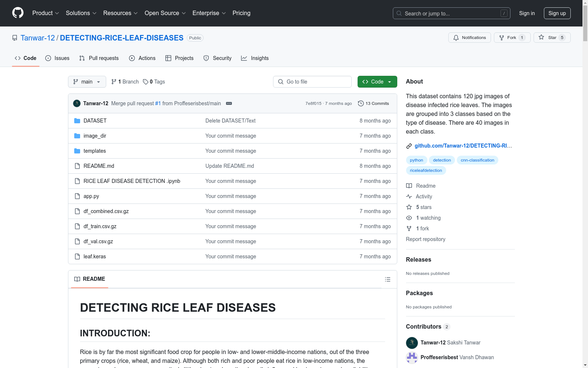Click the fork icon beside 1 fork
Viewport: 588px width, 368px height.
pyautogui.click(x=409, y=229)
